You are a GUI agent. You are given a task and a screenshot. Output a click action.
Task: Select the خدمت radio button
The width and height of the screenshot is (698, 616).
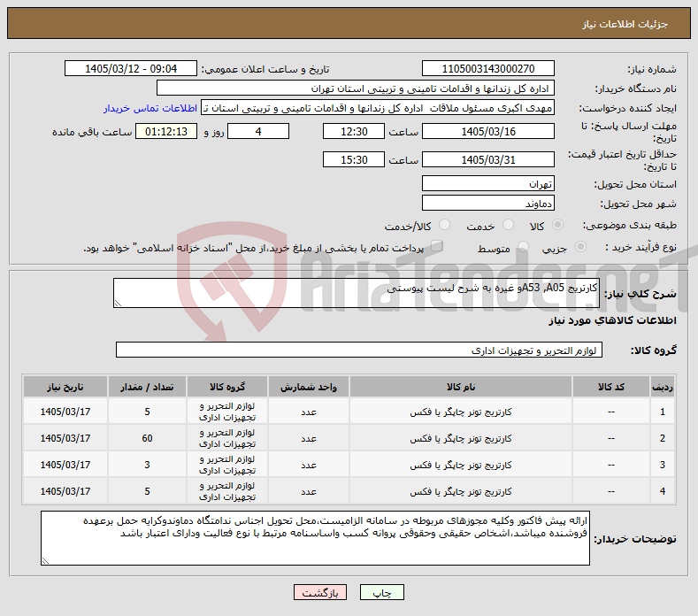click(x=508, y=225)
